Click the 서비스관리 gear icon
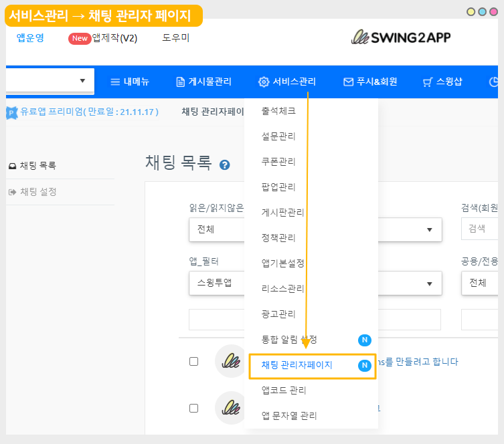Screen dimensions: 504x444 pos(264,82)
